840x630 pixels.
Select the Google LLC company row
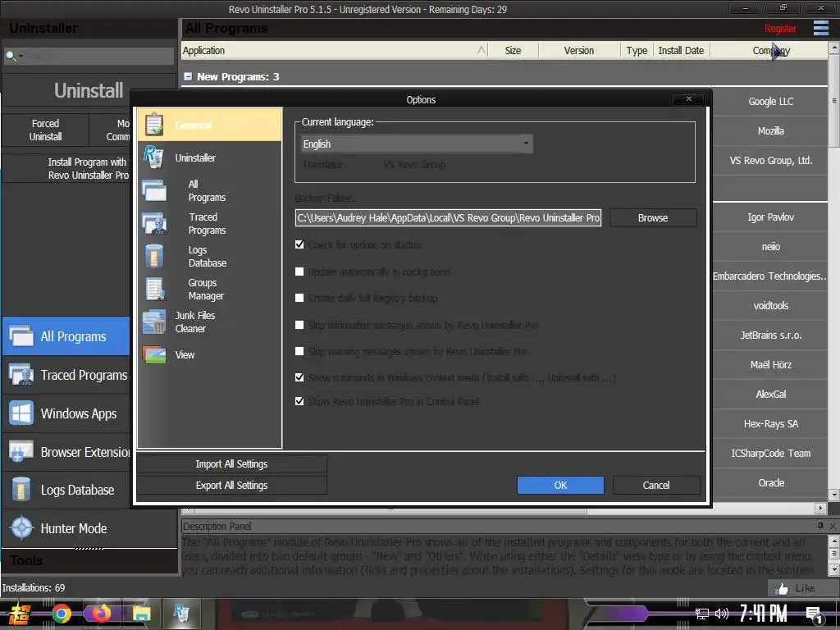tap(771, 101)
